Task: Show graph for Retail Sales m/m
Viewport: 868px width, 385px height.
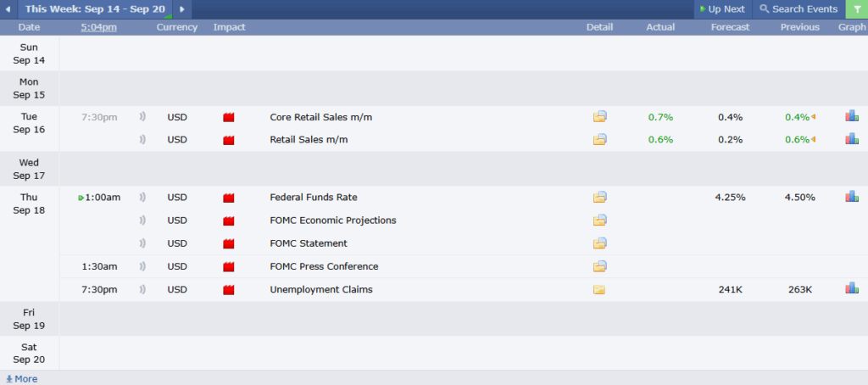Action: (852, 139)
